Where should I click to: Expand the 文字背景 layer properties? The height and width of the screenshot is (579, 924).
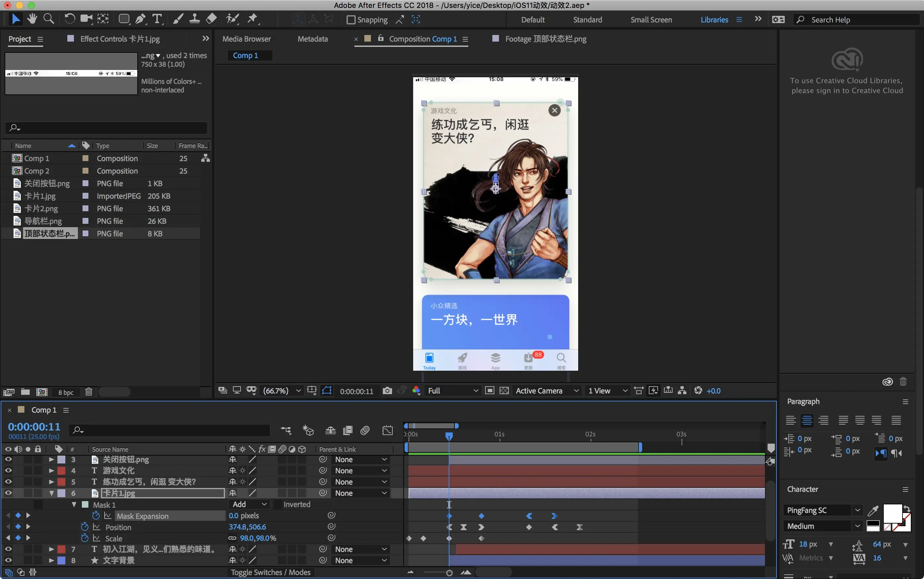pos(51,560)
